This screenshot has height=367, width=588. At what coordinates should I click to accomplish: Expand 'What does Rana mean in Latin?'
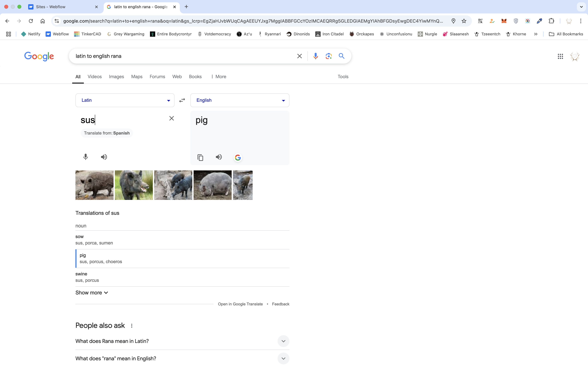283,341
